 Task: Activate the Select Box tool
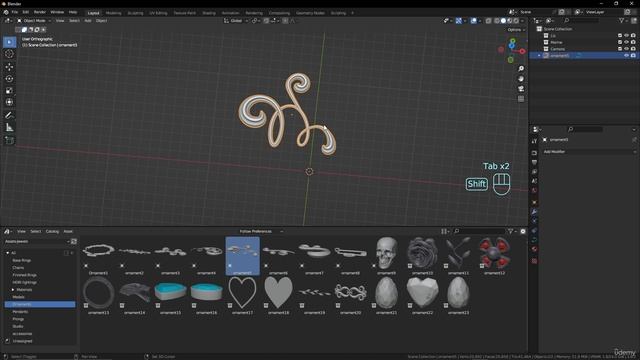point(9,42)
